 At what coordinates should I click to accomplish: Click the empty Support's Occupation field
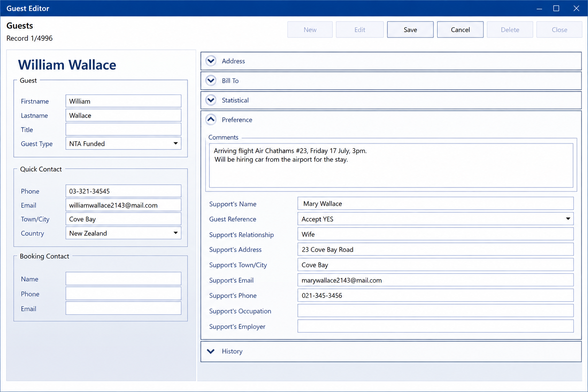coord(436,310)
